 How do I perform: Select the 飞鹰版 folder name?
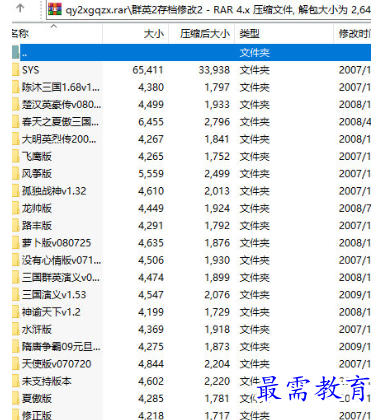click(x=37, y=157)
